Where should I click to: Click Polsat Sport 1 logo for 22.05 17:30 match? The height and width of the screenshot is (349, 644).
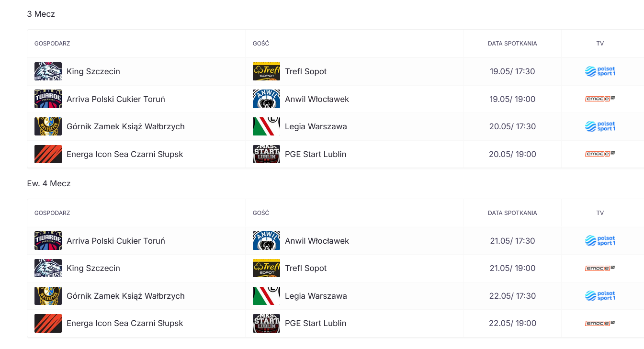coord(600,296)
